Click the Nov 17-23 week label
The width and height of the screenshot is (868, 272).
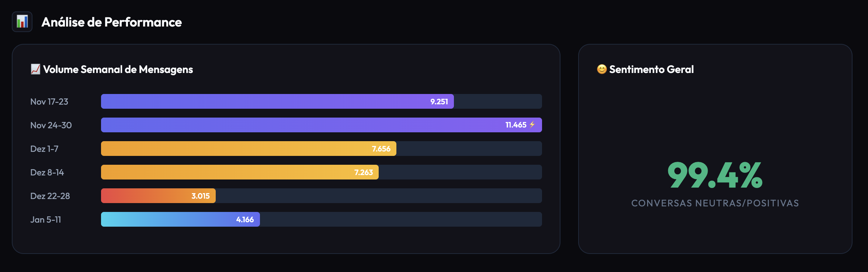[49, 102]
